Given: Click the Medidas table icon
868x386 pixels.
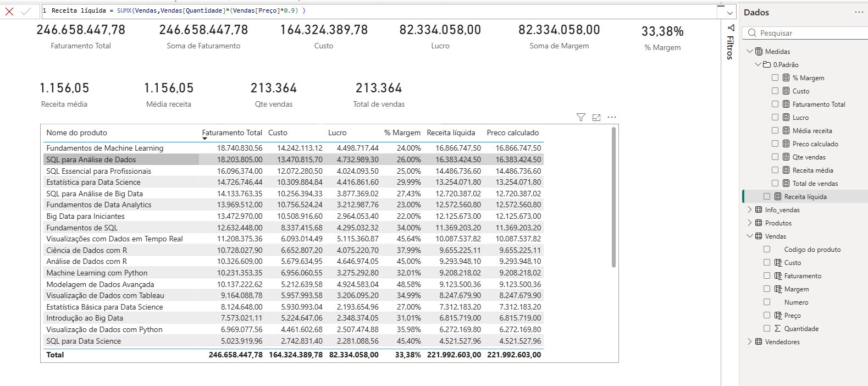Looking at the screenshot, I should point(759,51).
